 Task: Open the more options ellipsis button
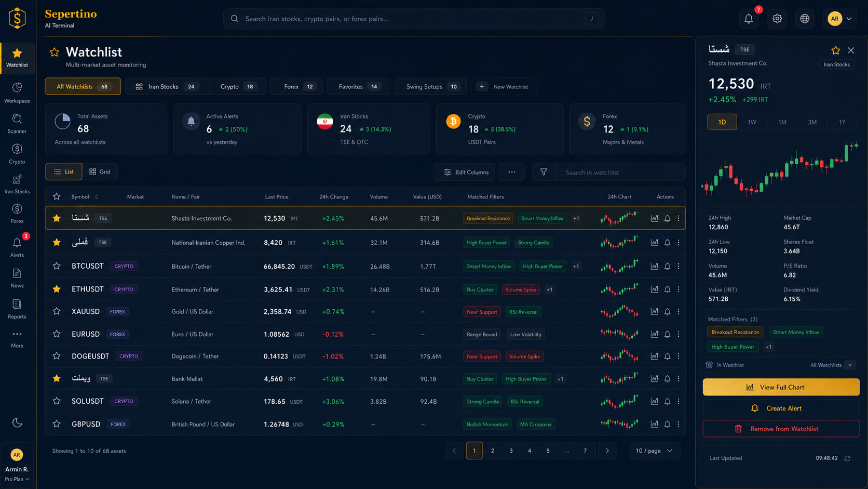coord(512,172)
